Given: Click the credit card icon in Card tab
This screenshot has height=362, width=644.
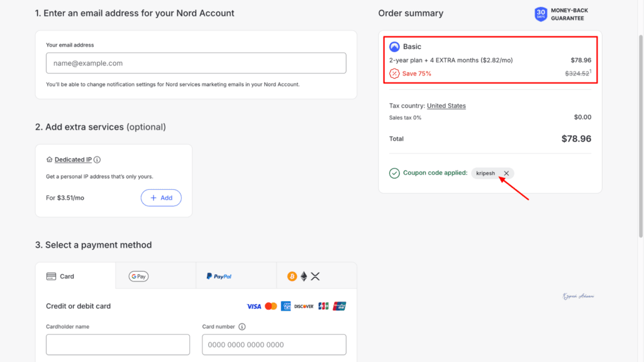Looking at the screenshot, I should point(51,277).
